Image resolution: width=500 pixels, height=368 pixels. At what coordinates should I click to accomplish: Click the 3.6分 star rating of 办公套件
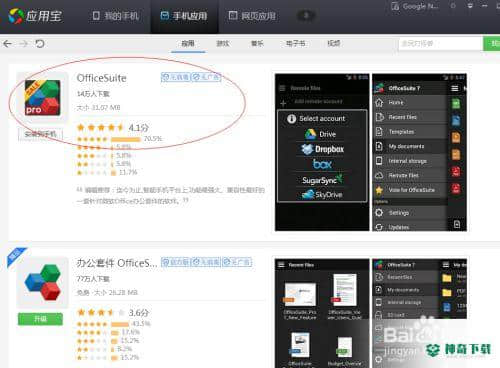pyautogui.click(x=113, y=312)
